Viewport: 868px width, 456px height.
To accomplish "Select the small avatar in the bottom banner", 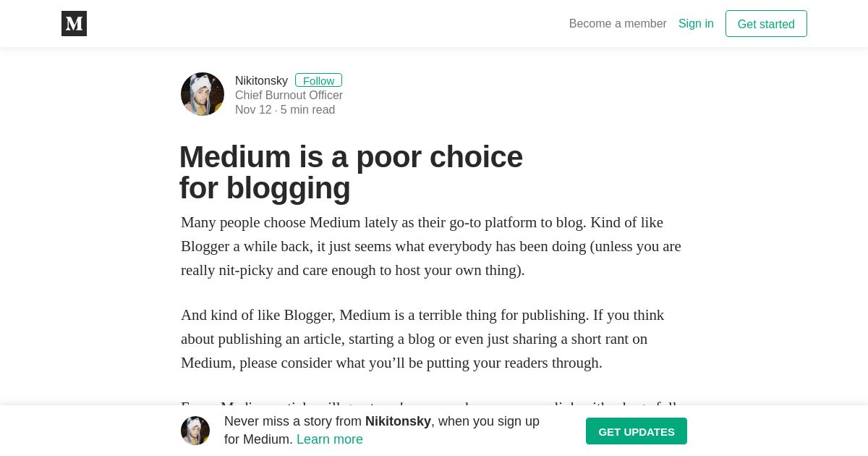I will [x=195, y=431].
